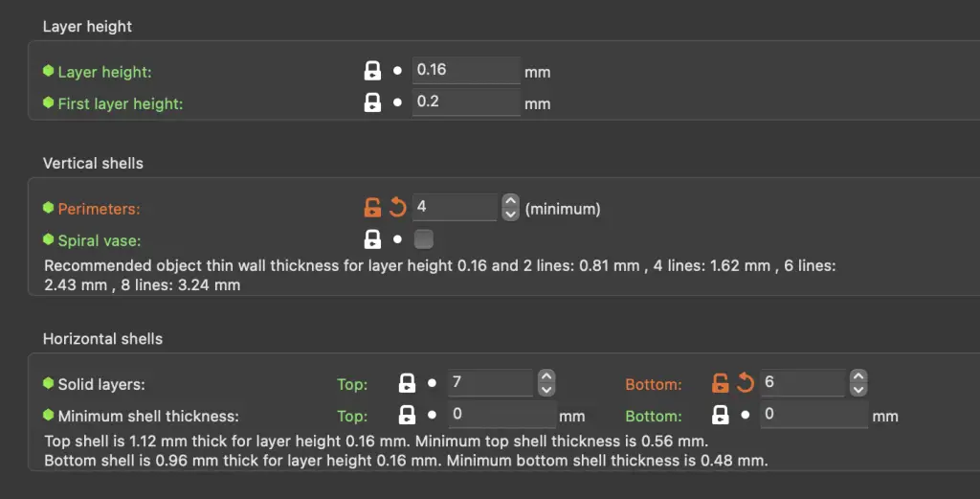The image size is (980, 499).
Task: Enable the Spiral vase checkbox
Action: (x=424, y=239)
